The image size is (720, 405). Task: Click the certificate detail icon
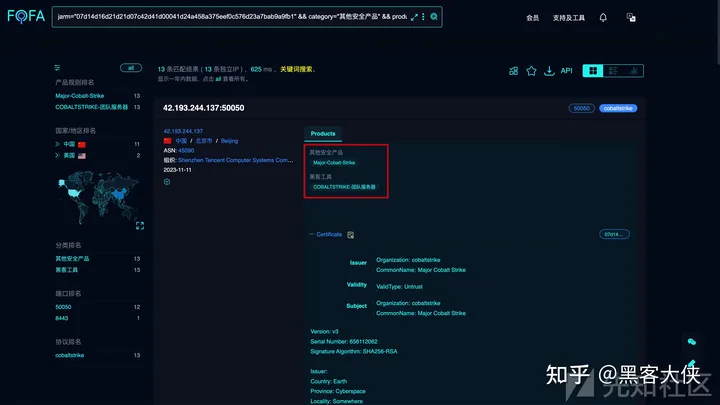click(350, 235)
